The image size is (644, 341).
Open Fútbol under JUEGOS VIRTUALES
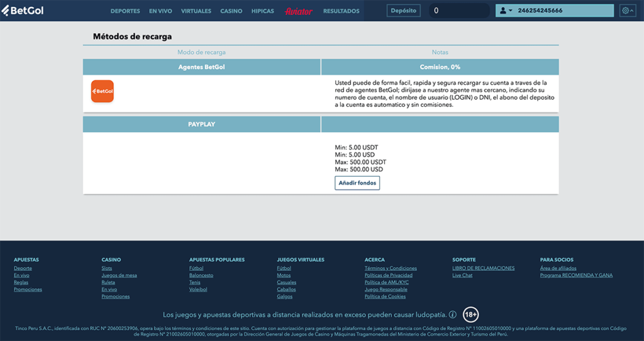tap(284, 268)
